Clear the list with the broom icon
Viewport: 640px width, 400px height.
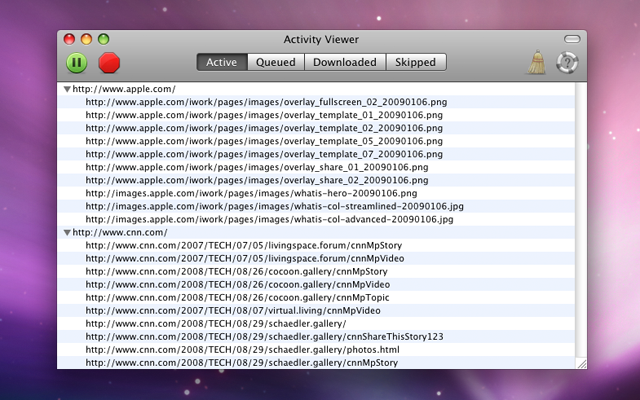tap(537, 61)
